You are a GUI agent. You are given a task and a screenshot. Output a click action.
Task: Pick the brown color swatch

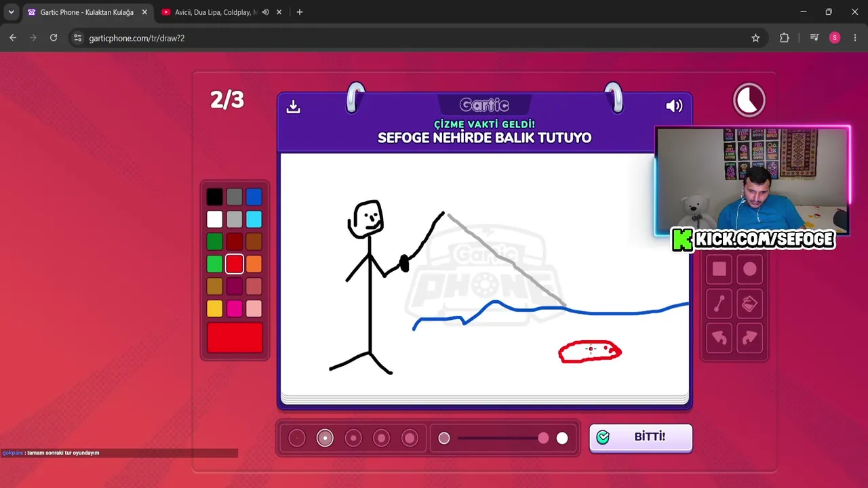pyautogui.click(x=254, y=241)
